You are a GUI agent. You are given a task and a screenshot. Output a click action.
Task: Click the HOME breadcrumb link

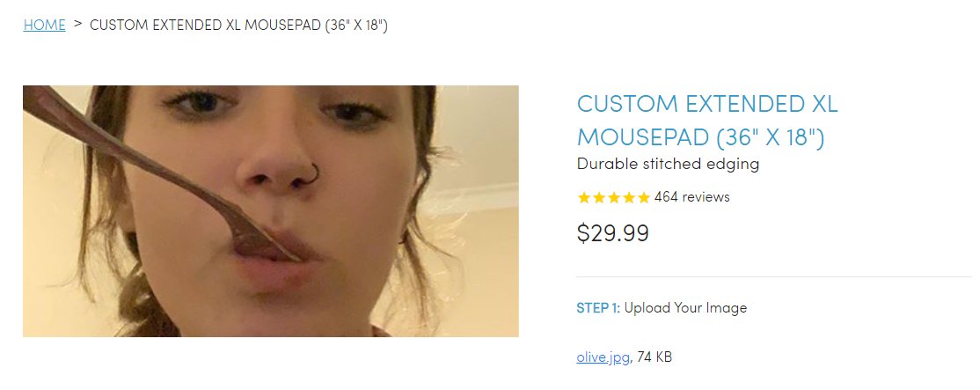tap(44, 26)
